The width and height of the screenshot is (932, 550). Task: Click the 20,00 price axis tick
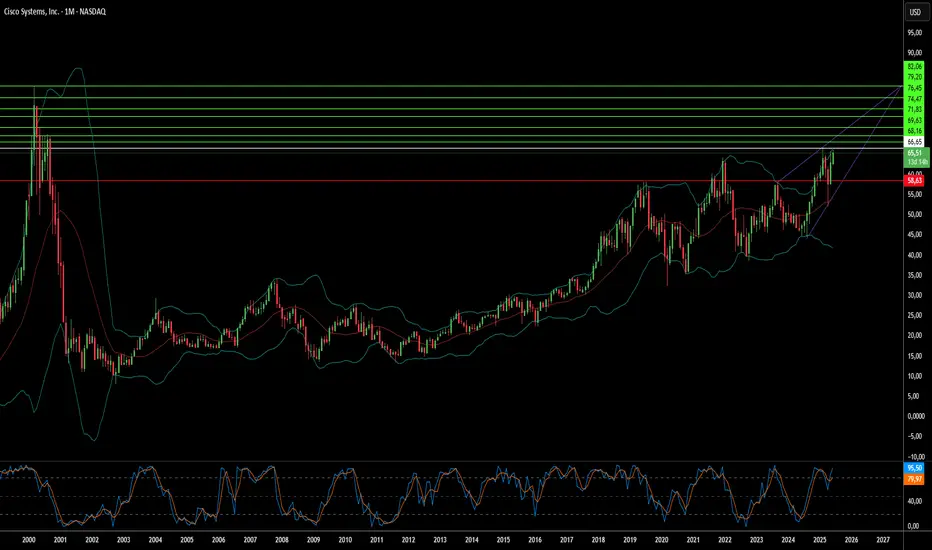click(915, 335)
